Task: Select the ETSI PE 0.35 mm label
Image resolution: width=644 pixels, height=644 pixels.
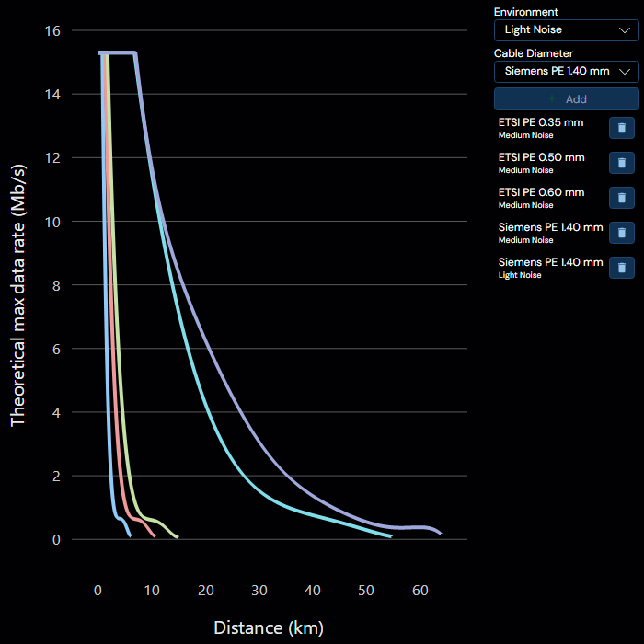Action: [541, 122]
